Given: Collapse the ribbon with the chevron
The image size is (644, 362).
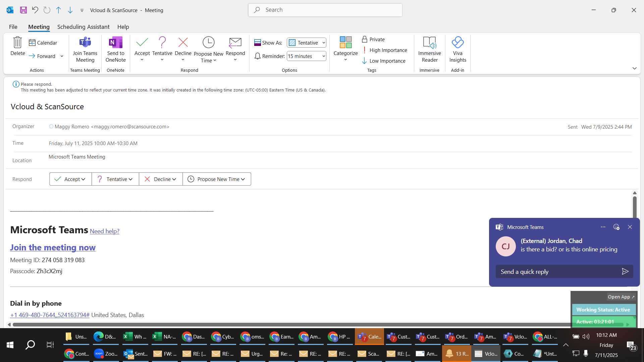Looking at the screenshot, I should pyautogui.click(x=634, y=68).
